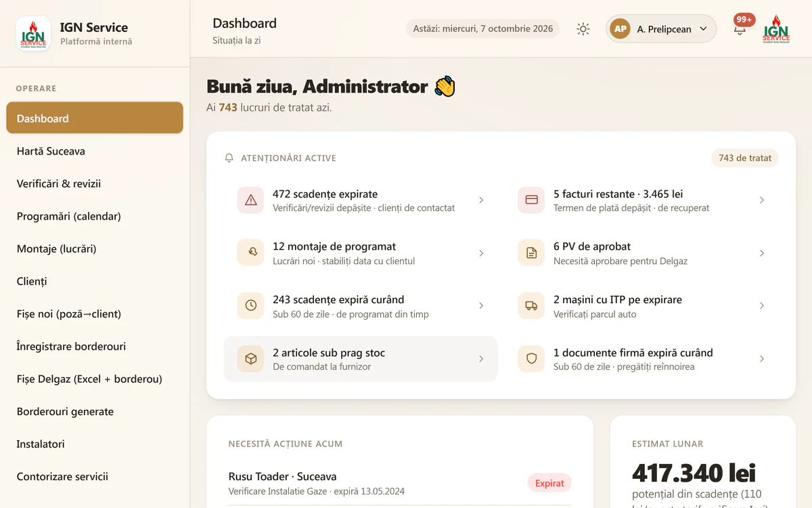Open Contorizare servicii
Image resolution: width=812 pixels, height=508 pixels.
[x=95, y=476]
